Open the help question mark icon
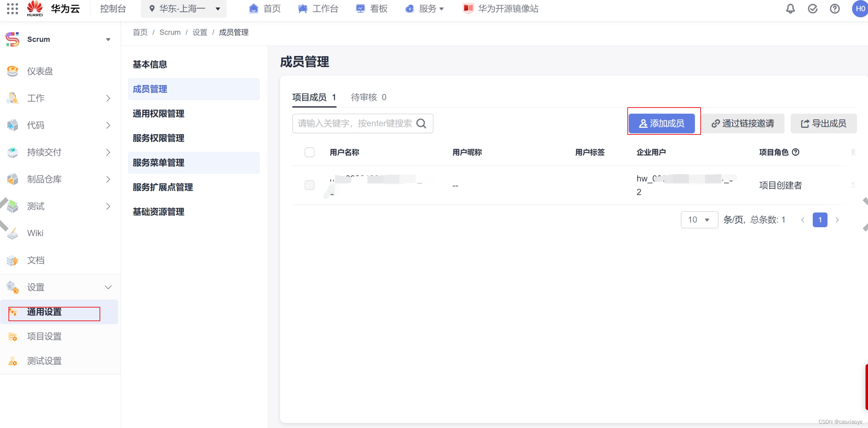This screenshot has height=428, width=868. (x=834, y=9)
